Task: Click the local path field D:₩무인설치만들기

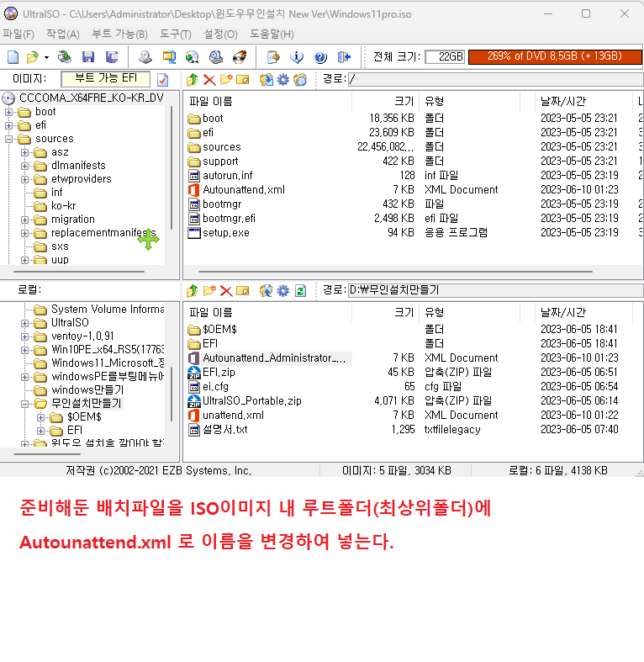Action: click(x=495, y=290)
